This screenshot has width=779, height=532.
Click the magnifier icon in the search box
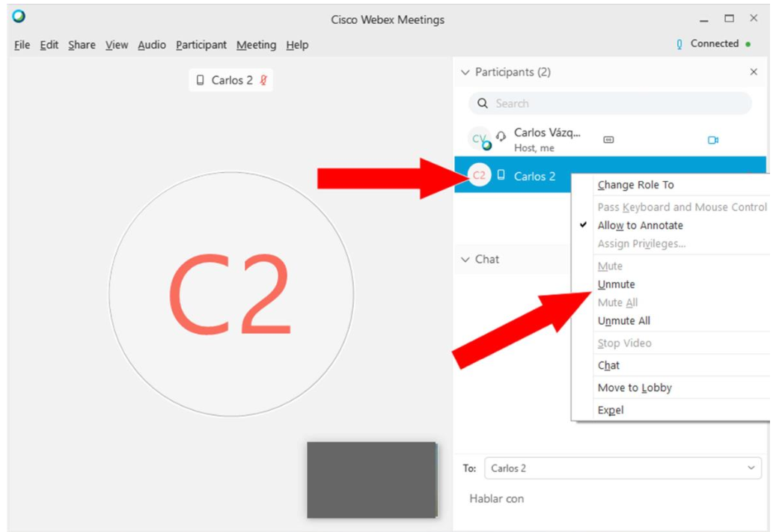pos(483,103)
